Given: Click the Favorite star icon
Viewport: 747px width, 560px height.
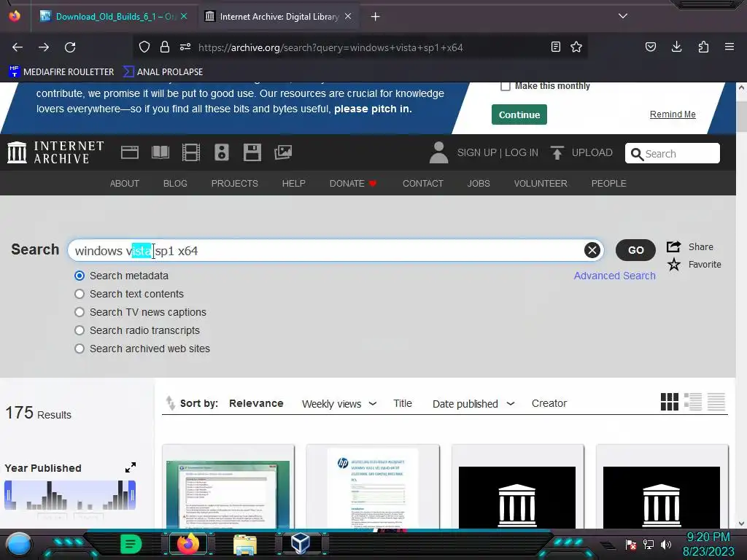Looking at the screenshot, I should (673, 264).
